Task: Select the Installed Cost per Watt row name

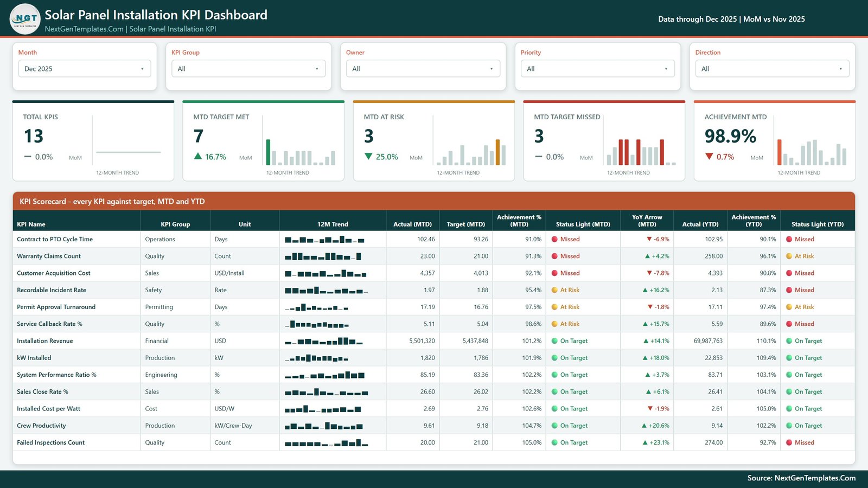Action: point(48,409)
